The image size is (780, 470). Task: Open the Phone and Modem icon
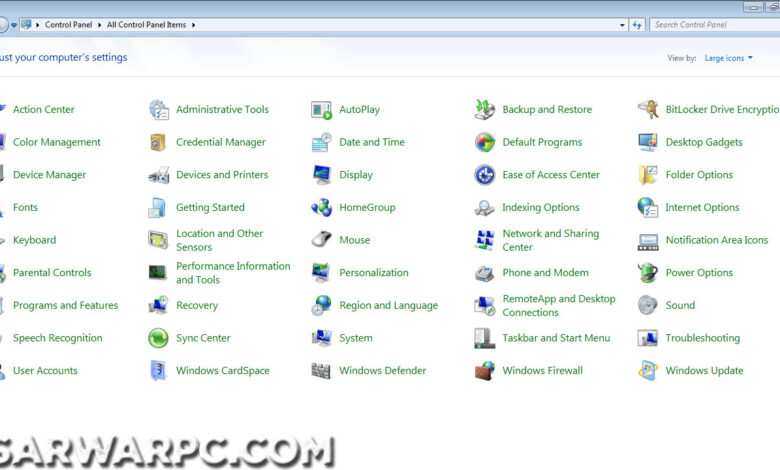tap(485, 273)
